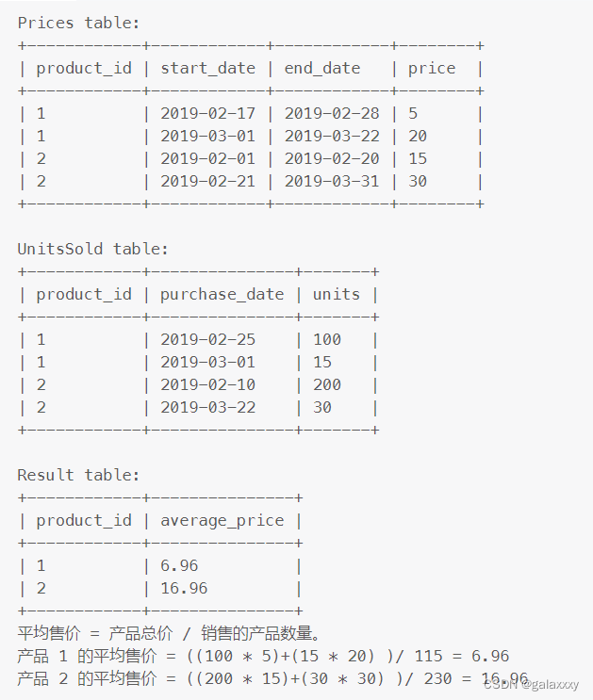593x700 pixels.
Task: Click the 平均售价 formula definition line
Action: [x=169, y=633]
